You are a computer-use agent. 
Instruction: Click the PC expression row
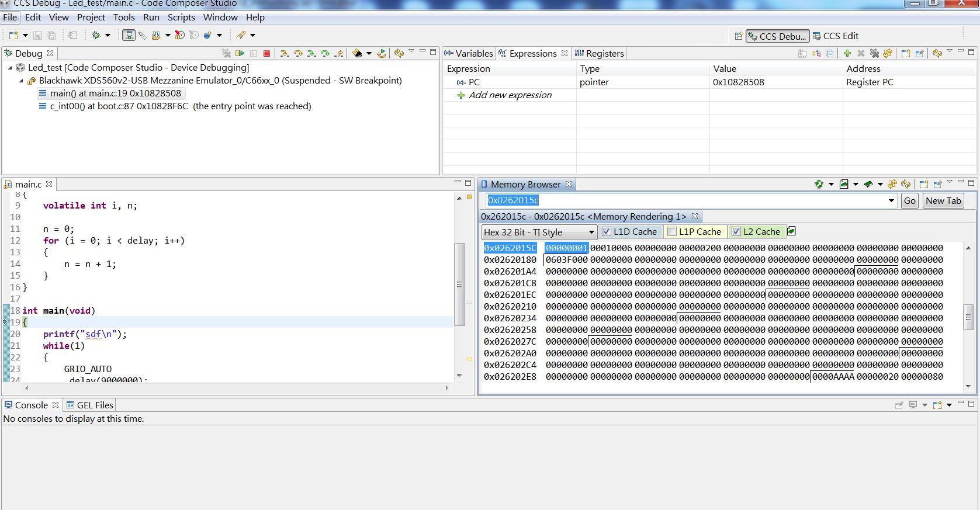tap(709, 82)
